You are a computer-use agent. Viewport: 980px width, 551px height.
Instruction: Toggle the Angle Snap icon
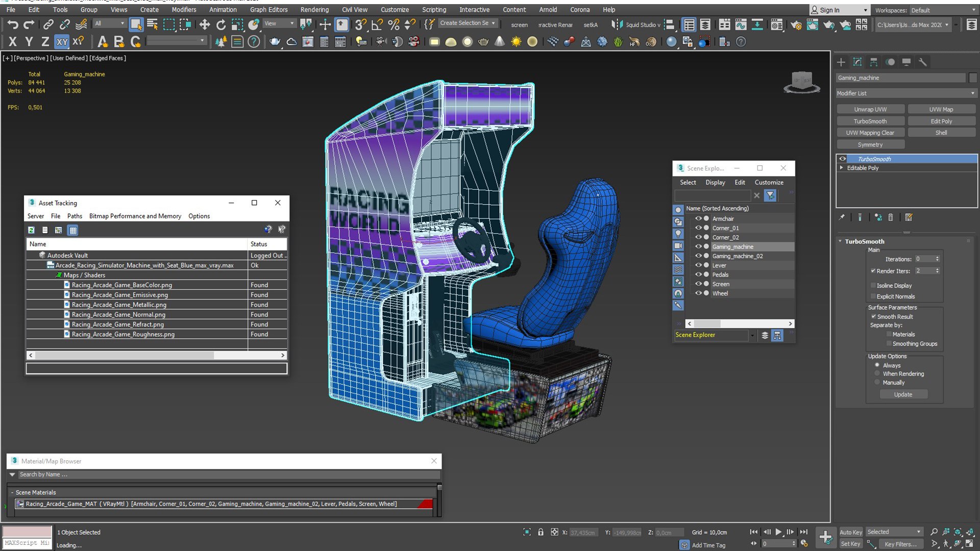click(x=377, y=24)
